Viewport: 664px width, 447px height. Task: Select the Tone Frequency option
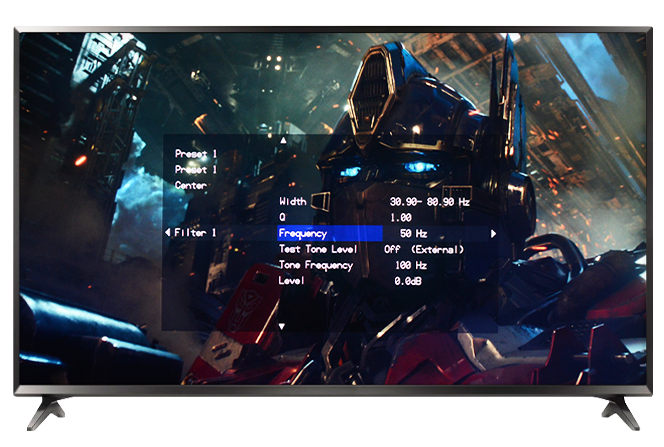316,265
